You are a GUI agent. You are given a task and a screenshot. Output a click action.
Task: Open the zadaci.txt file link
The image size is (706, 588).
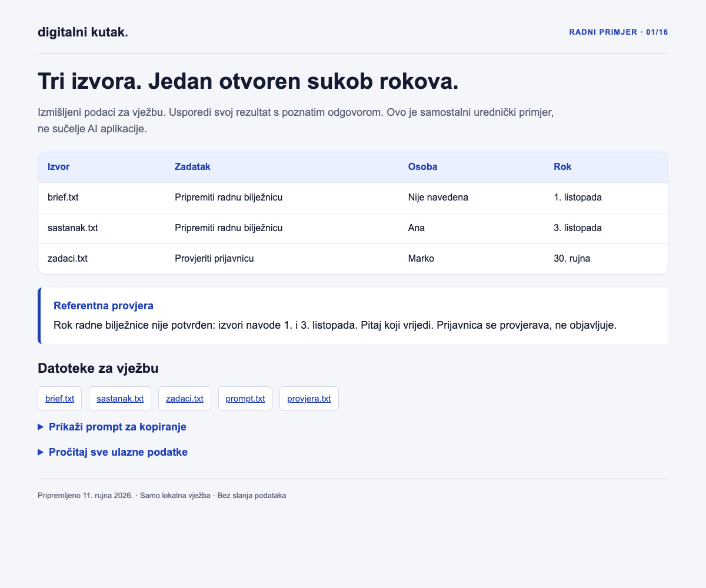click(x=185, y=399)
